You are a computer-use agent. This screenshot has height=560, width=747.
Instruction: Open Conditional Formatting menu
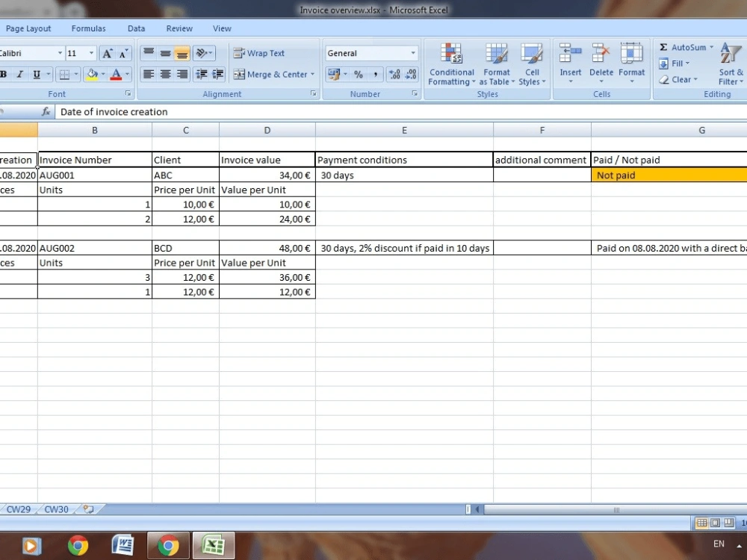[451, 64]
